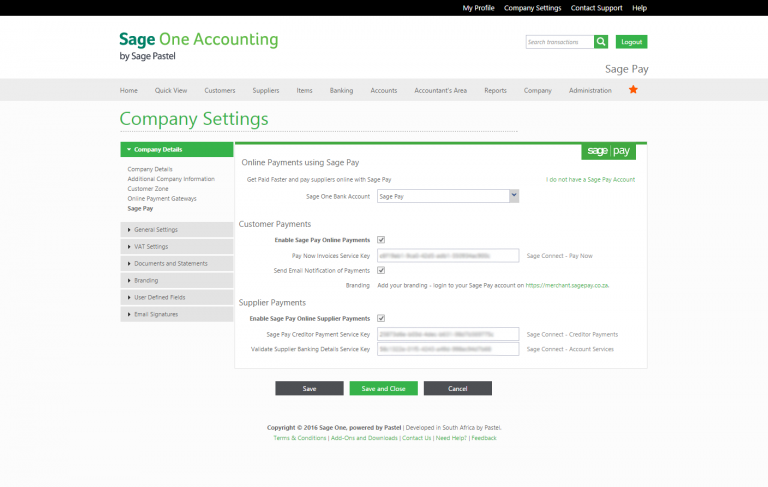Viewport: 768px width, 487px height.
Task: Open Terms & Conditions footer link
Action: [300, 438]
